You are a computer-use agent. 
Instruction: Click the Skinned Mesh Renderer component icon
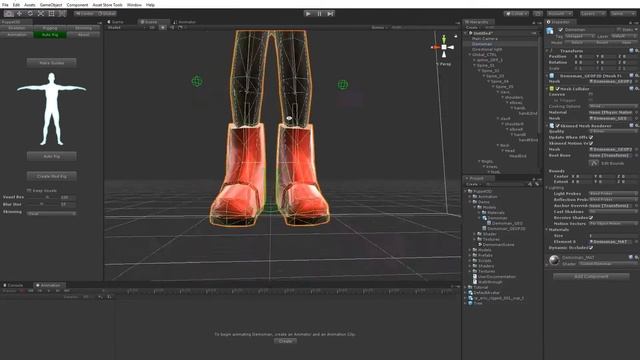click(x=552, y=126)
